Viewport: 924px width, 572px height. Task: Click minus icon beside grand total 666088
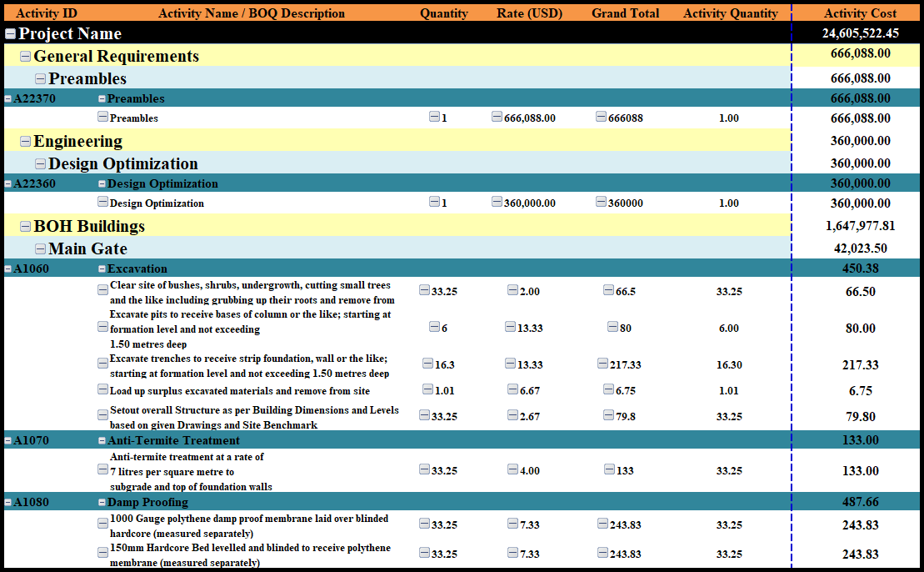coord(601,117)
